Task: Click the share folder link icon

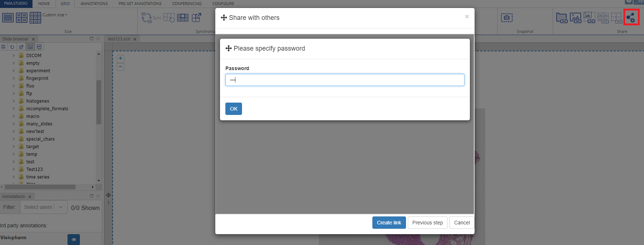Action: [562, 17]
